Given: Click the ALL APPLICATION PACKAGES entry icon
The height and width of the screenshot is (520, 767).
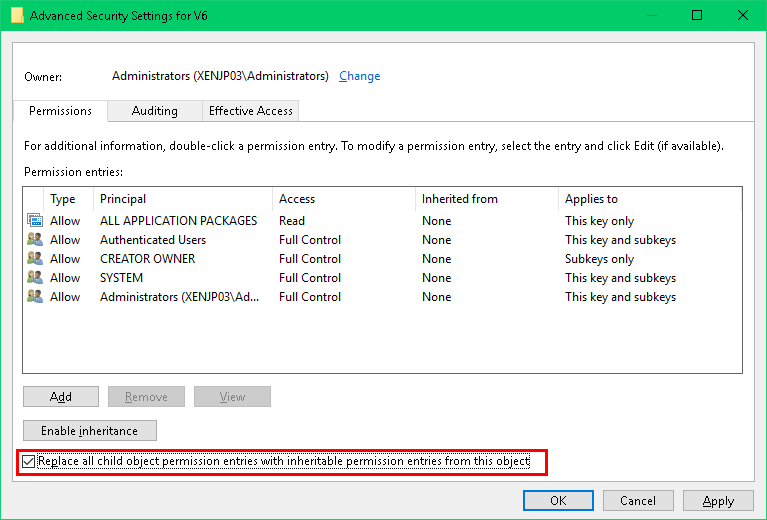Looking at the screenshot, I should [x=35, y=221].
